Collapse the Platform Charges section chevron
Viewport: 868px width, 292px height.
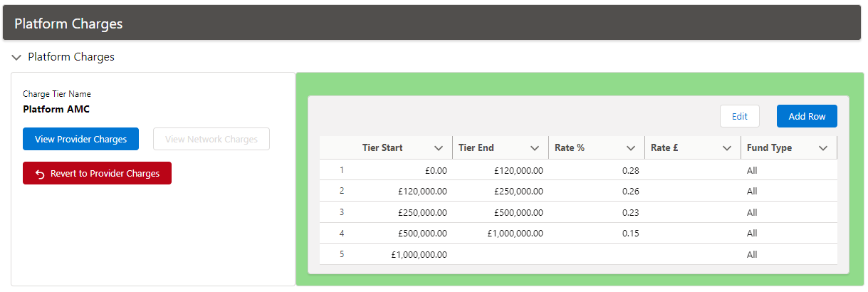(x=16, y=58)
